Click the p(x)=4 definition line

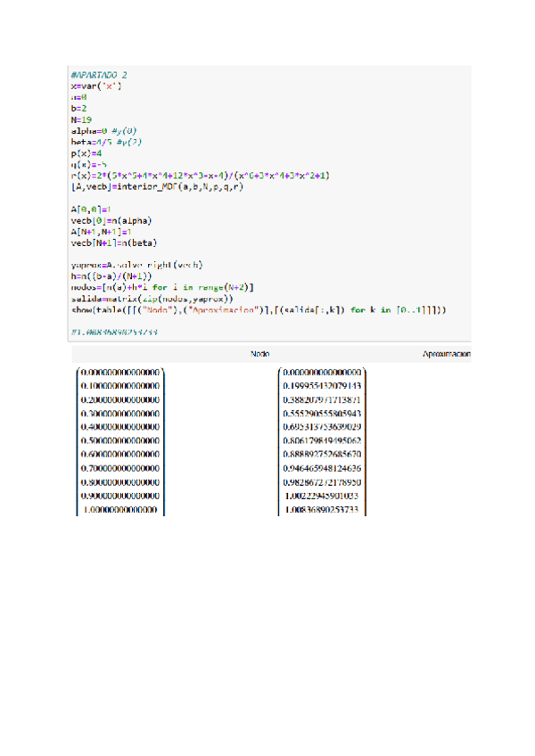(86, 152)
